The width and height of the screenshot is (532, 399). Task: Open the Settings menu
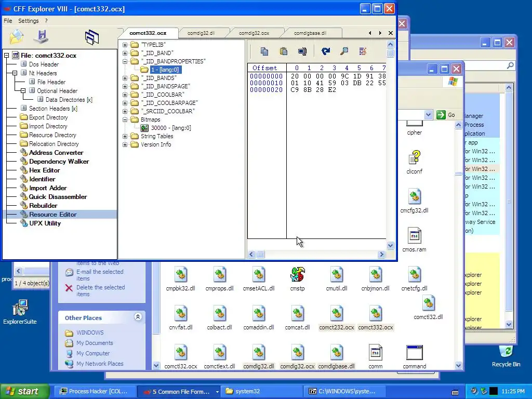pos(29,21)
